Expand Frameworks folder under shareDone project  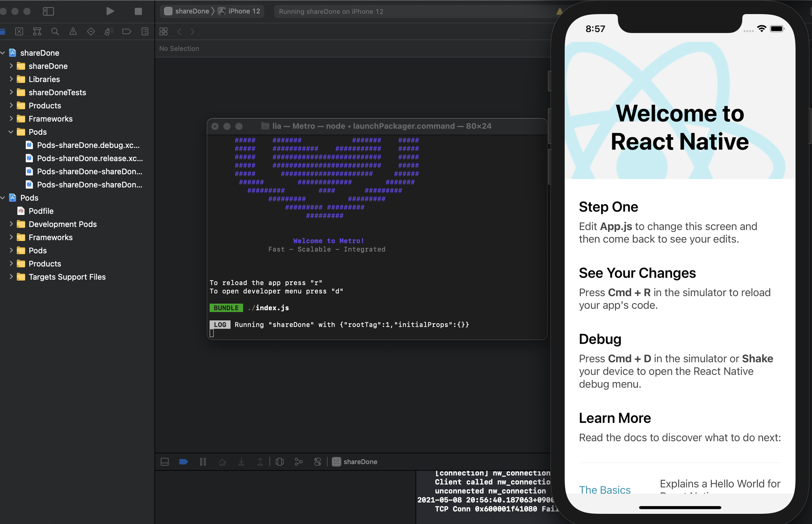11,118
